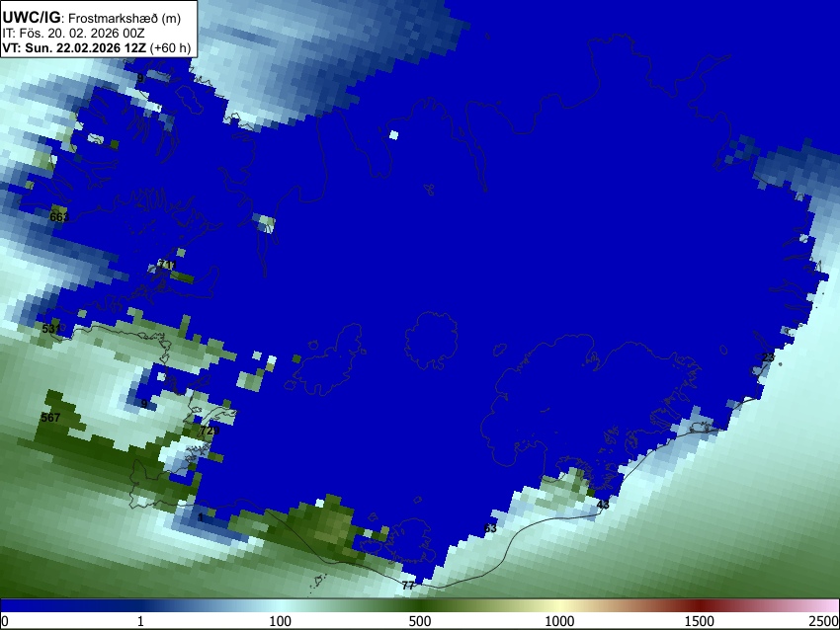Screen dimensions: 840x630
Task: Click the legend tick label 1500
Action: 699,621
